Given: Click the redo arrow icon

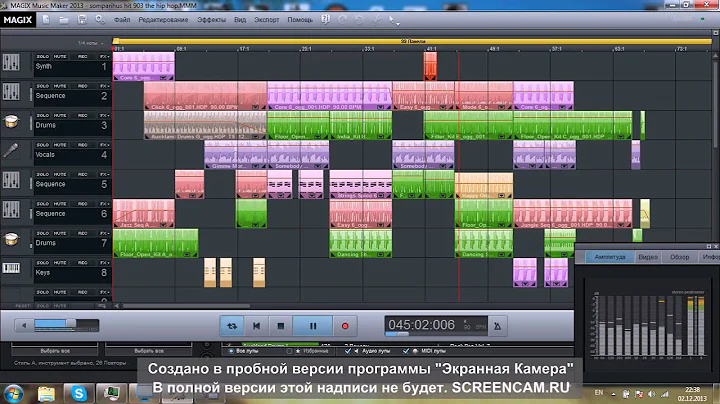Looking at the screenshot, I should click(x=342, y=20).
